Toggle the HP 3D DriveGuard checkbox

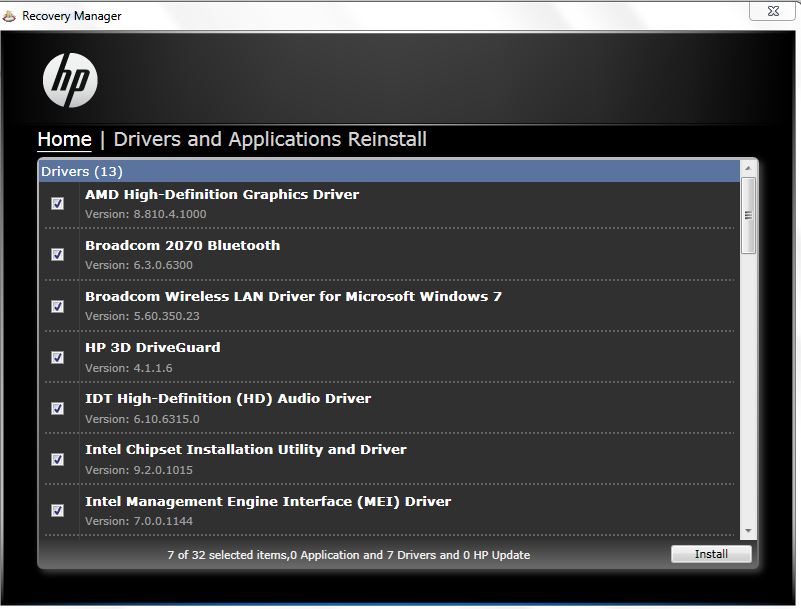coord(57,357)
